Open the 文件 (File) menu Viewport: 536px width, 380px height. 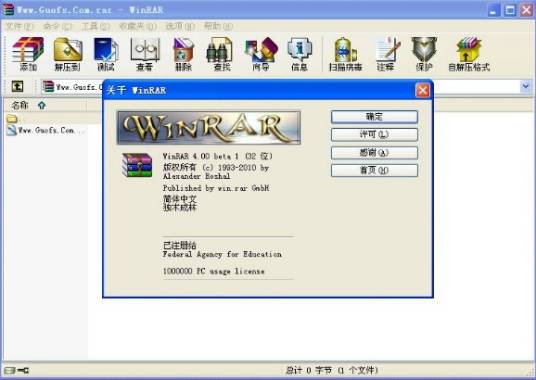pyautogui.click(x=19, y=26)
